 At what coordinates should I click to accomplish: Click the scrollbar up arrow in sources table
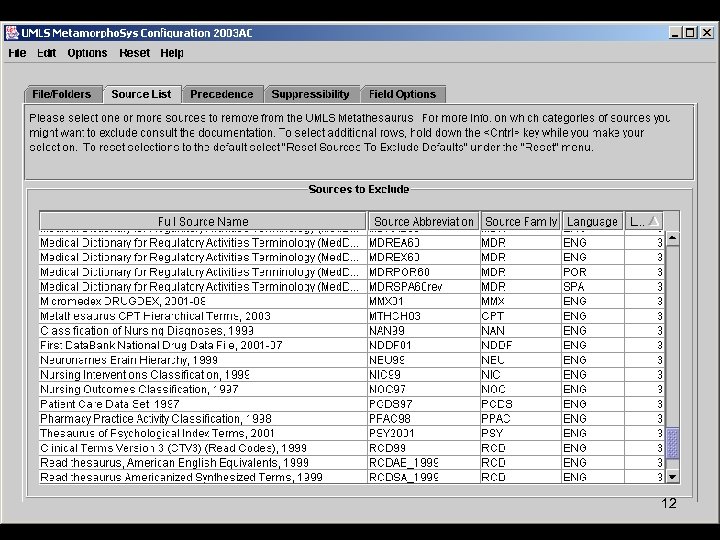(673, 238)
